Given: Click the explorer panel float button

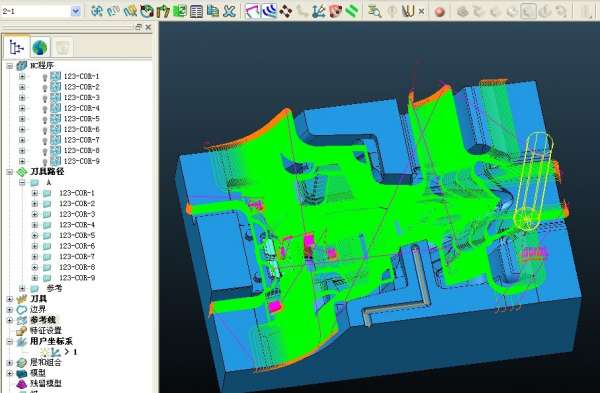Looking at the screenshot, I should [138, 27].
